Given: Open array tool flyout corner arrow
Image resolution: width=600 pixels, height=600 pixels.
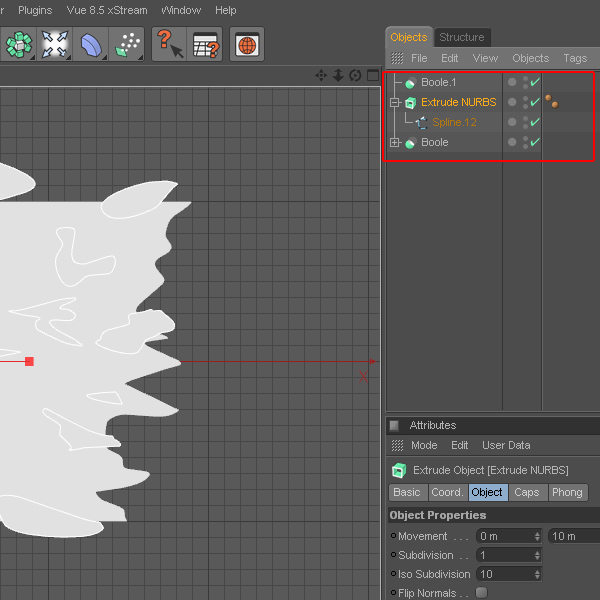Looking at the screenshot, I should 33,58.
